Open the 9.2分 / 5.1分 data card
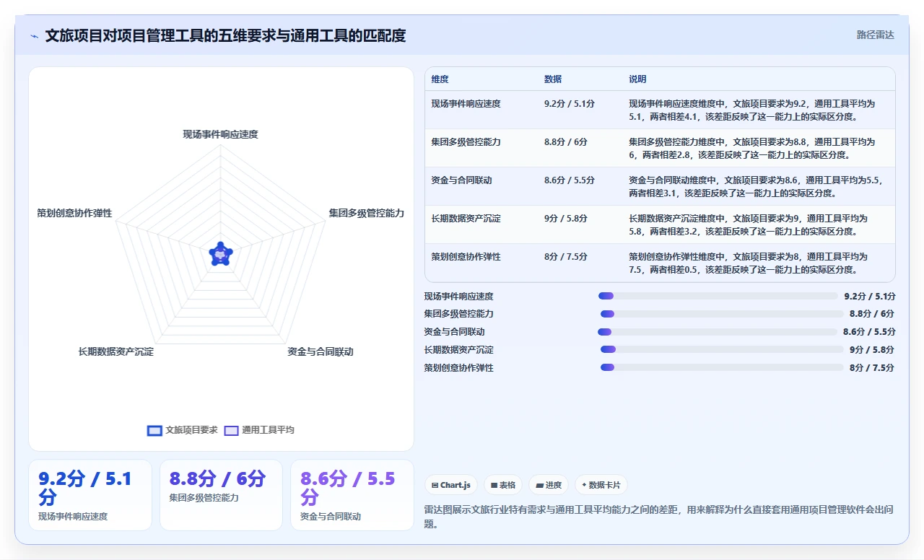Viewport: 924px width, 560px height. tap(90, 495)
